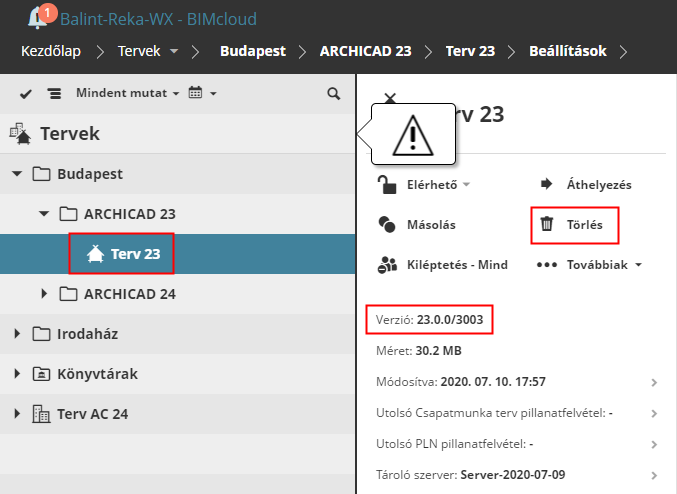This screenshot has width=677, height=494.
Task: Open Utolsó PLN pillanatfelvétel row
Action: coord(516,444)
